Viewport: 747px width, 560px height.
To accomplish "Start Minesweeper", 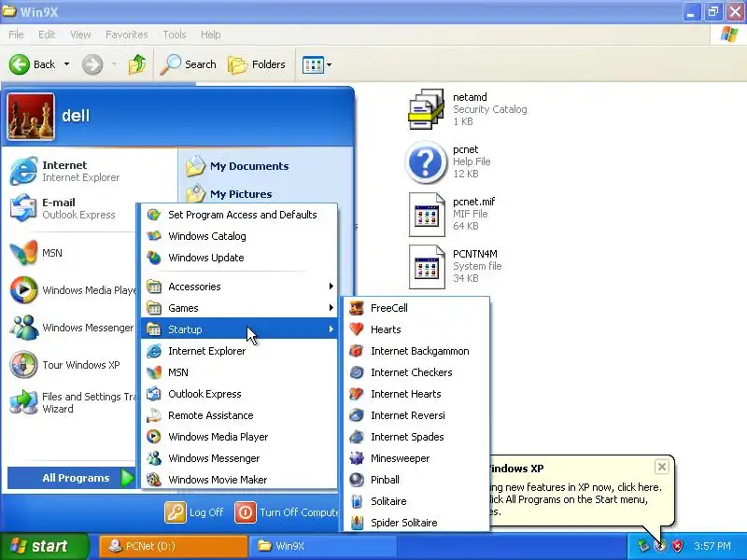I will click(x=416, y=458).
